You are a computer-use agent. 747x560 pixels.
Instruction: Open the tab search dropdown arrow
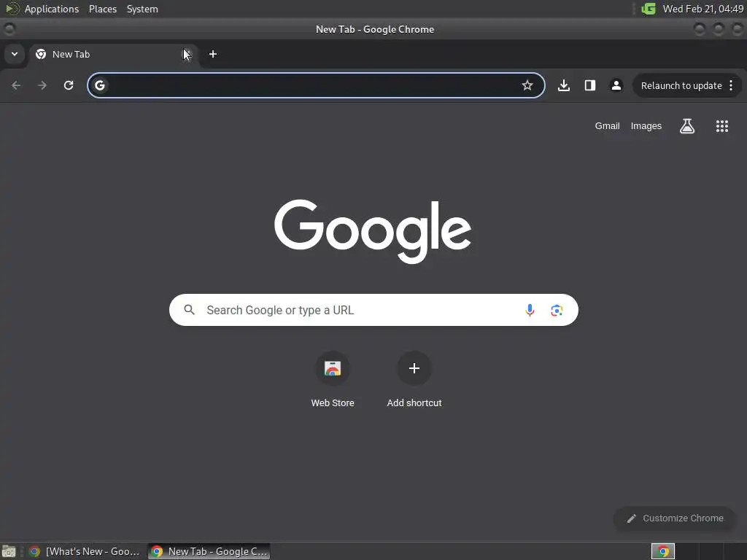[x=15, y=54]
